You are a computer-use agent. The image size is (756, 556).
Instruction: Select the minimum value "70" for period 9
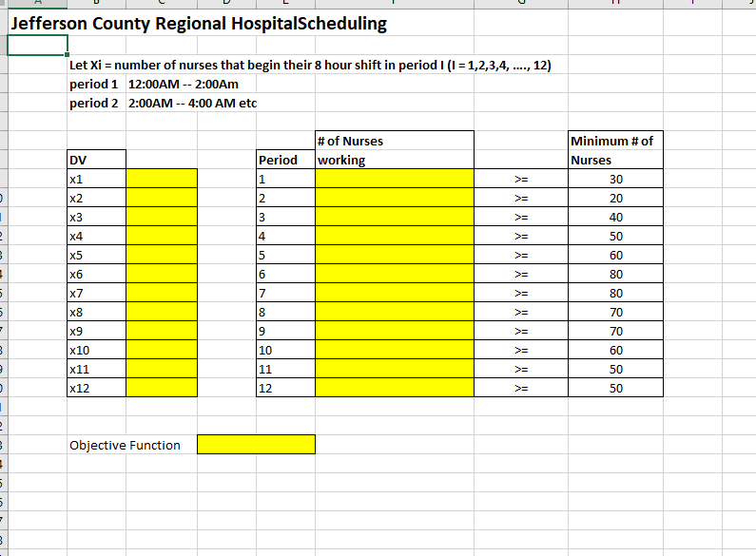click(x=615, y=331)
